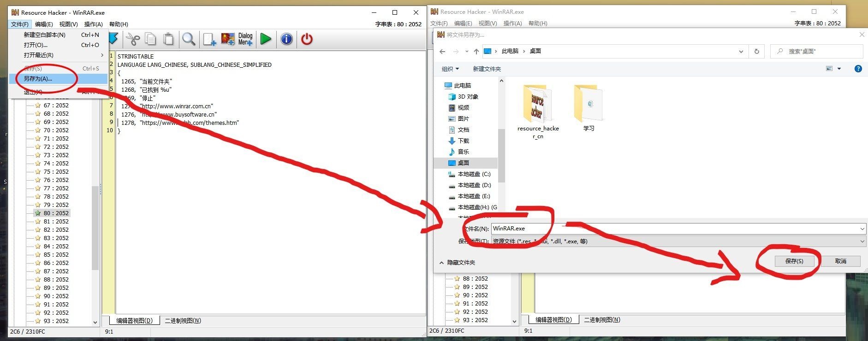Click the 搜索"桌面" search box
Viewport: 868px width, 341px height.
tap(816, 51)
